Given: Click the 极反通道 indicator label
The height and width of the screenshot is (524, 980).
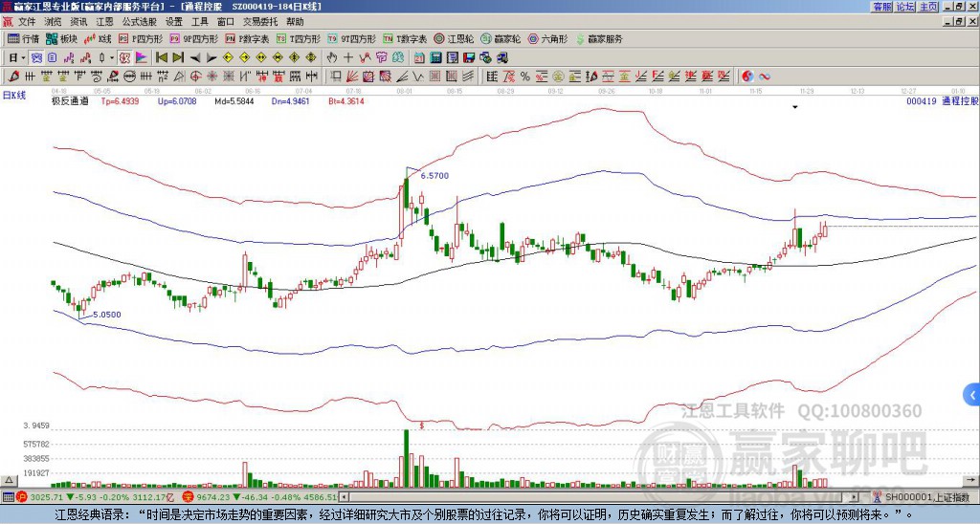Looking at the screenshot, I should 69,101.
